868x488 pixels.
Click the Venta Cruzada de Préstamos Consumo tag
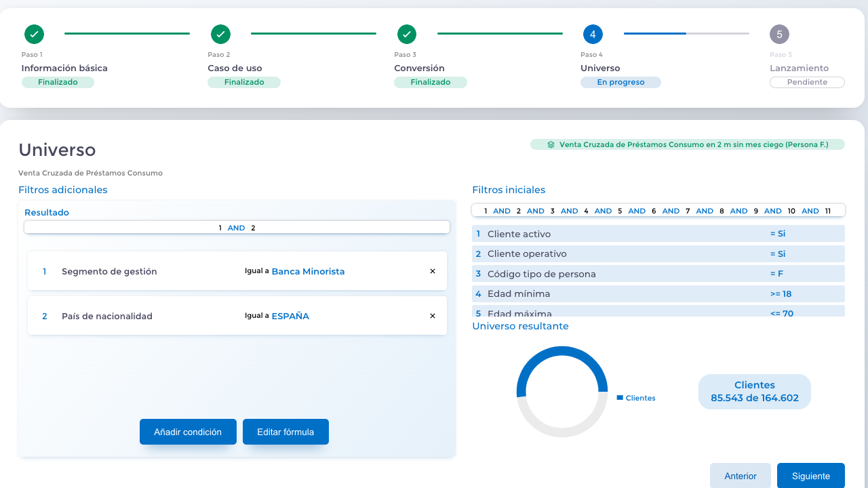coord(688,144)
